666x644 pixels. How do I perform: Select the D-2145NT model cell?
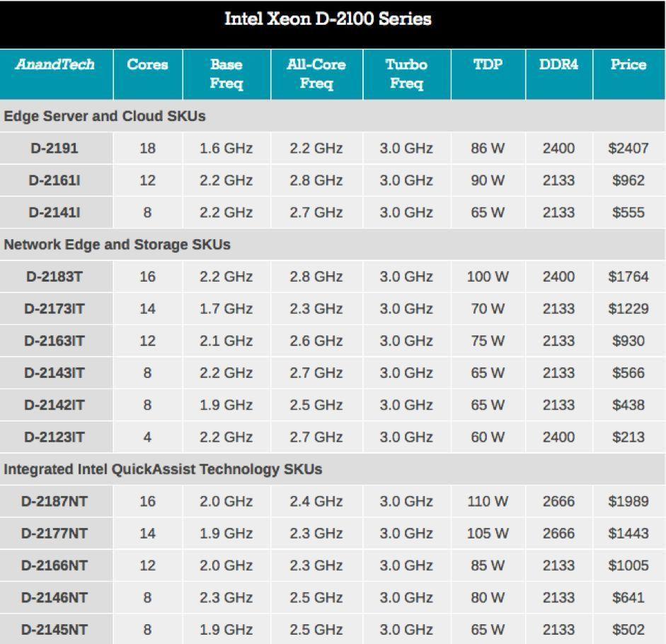(54, 630)
